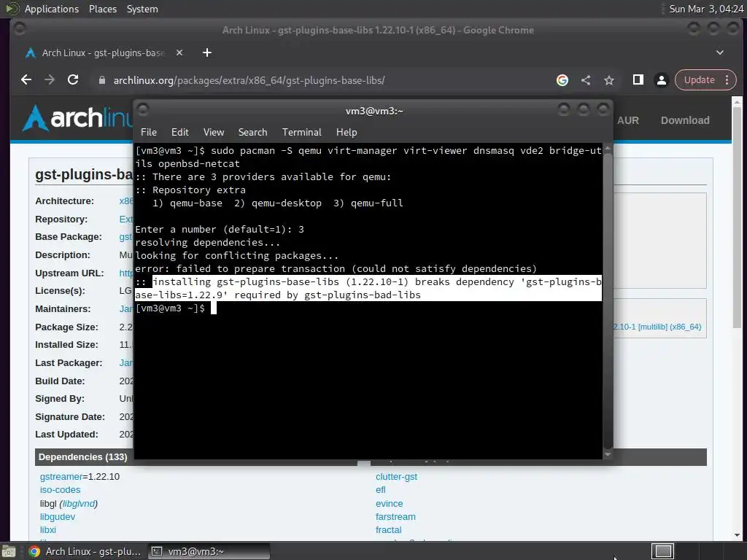Open the libgudev dependency link
This screenshot has width=747, height=560.
pos(58,517)
